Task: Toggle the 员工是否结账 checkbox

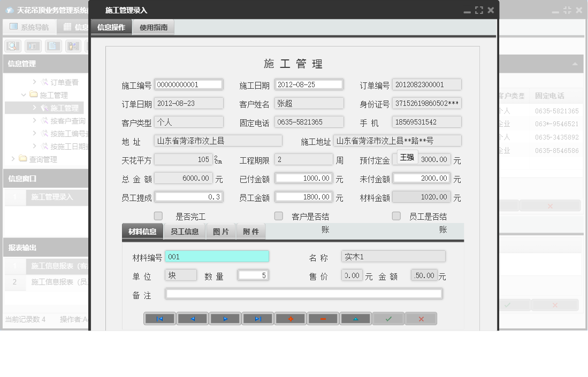Action: coord(396,216)
